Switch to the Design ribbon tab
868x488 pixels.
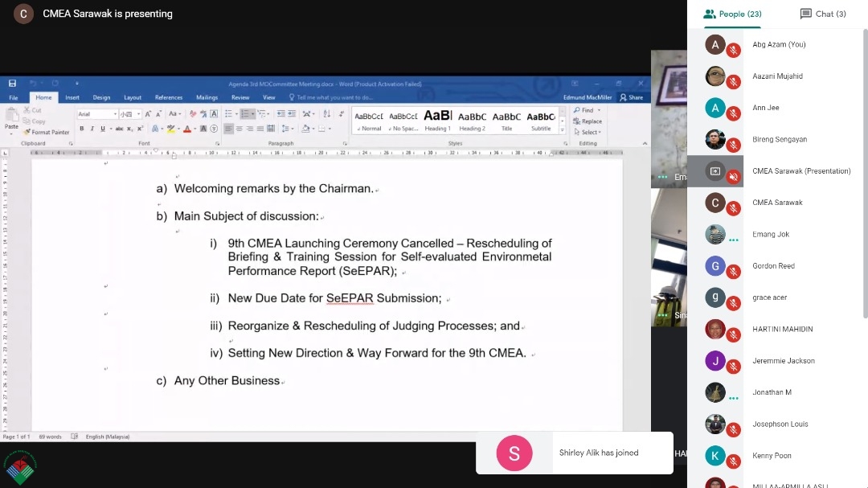(x=101, y=97)
